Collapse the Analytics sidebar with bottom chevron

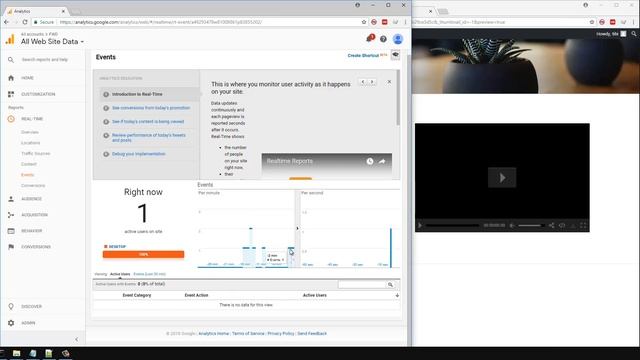tap(77, 339)
